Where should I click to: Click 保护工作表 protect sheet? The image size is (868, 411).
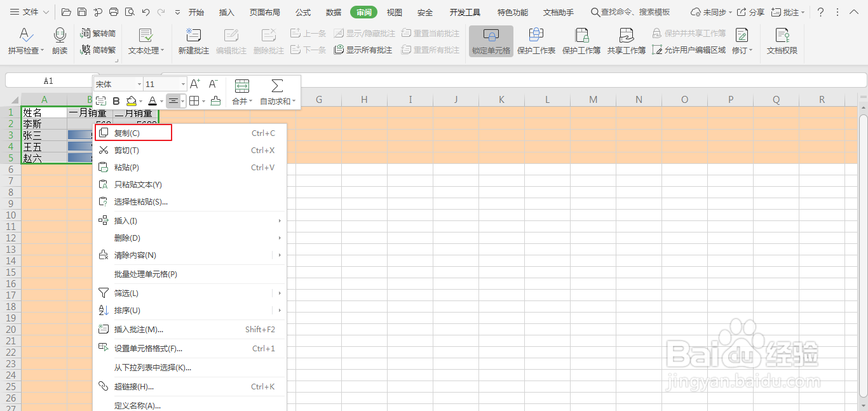point(536,41)
